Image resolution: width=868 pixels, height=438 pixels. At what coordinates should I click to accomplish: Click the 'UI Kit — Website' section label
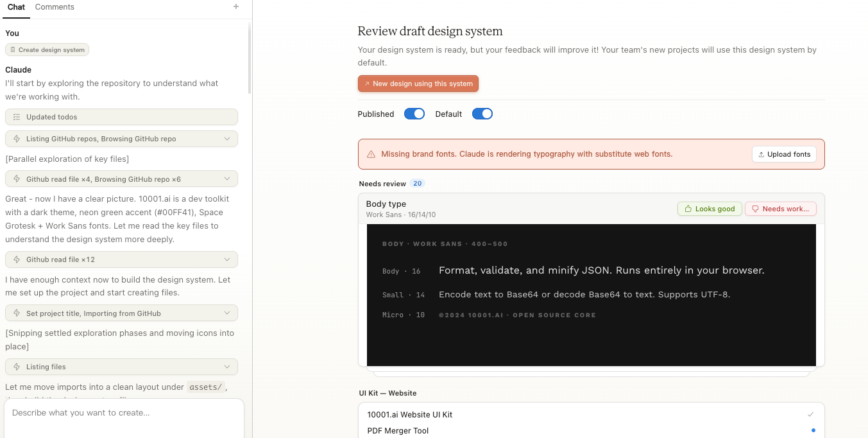pyautogui.click(x=387, y=393)
